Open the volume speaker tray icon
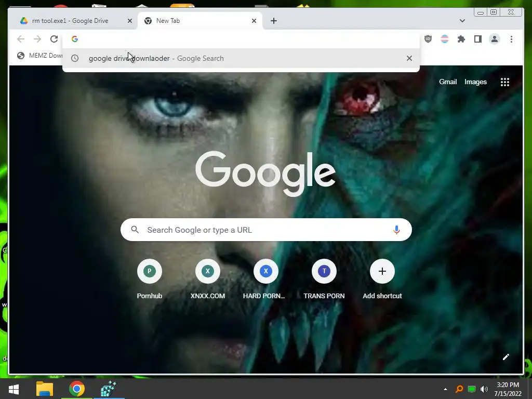 click(x=484, y=389)
